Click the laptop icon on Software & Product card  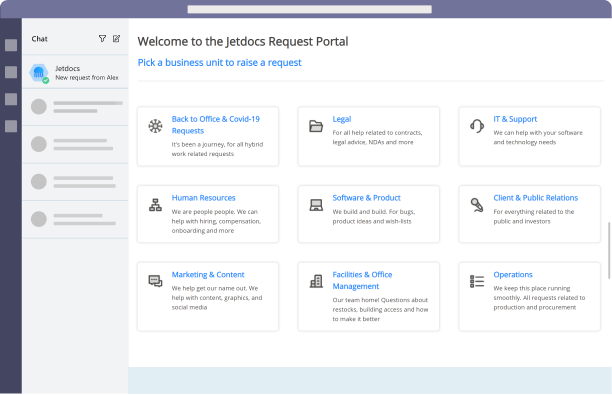316,205
